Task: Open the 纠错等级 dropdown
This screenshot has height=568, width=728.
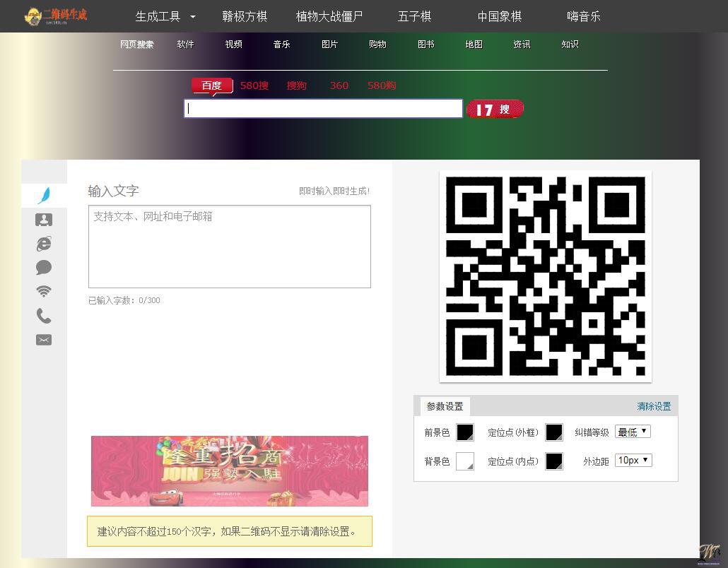Action: 632,432
